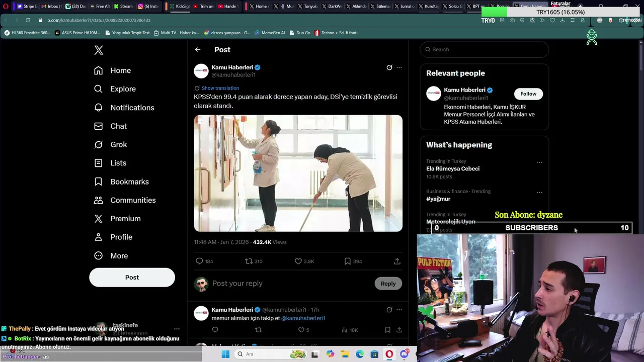Click the reply icon showing 184
The height and width of the screenshot is (362, 644).
[x=199, y=261]
